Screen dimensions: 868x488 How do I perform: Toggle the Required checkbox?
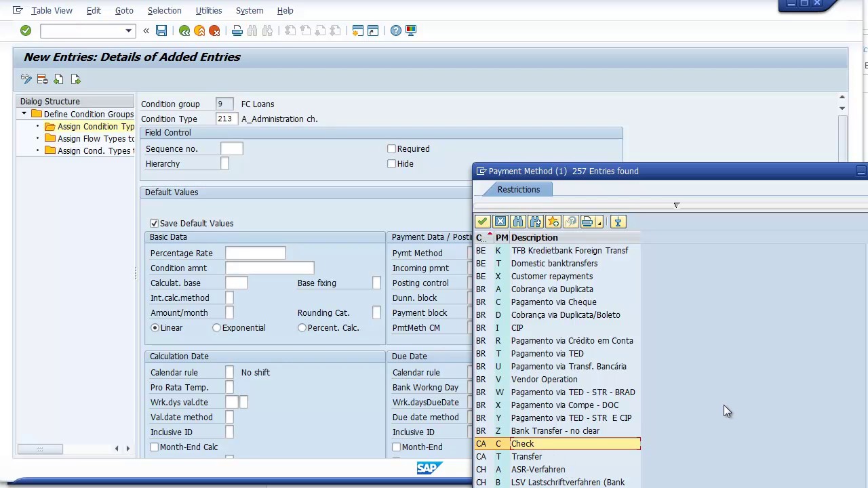point(391,148)
